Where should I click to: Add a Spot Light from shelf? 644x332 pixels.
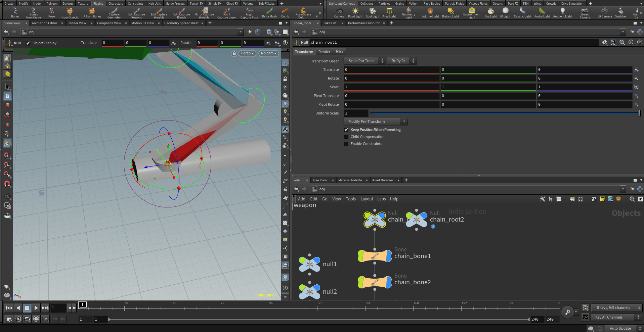[372, 13]
